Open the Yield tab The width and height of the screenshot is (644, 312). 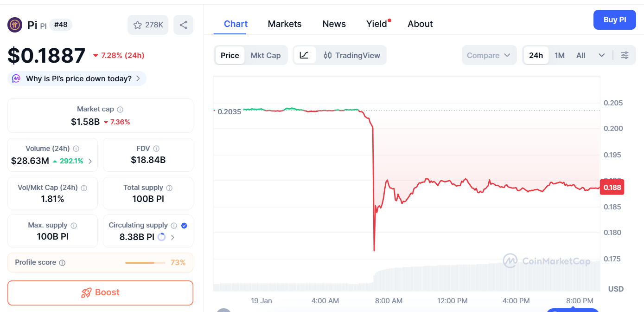pos(376,24)
